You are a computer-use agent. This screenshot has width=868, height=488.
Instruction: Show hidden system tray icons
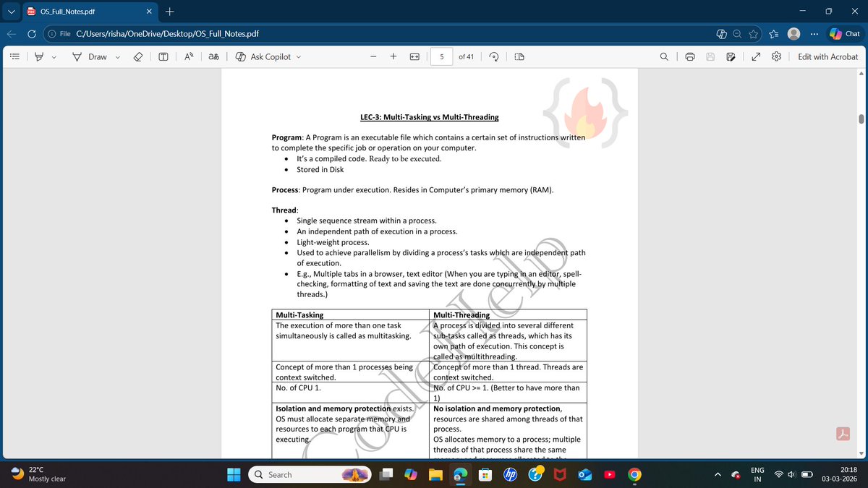719,474
